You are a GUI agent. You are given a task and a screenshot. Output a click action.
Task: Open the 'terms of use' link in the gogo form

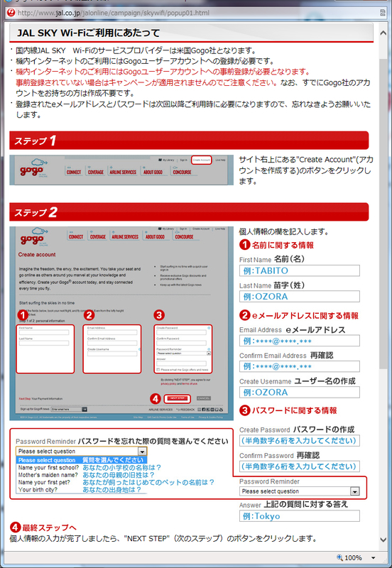(190, 383)
